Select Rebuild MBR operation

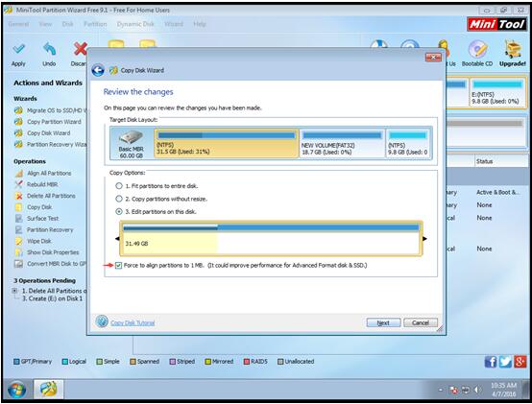tap(36, 184)
